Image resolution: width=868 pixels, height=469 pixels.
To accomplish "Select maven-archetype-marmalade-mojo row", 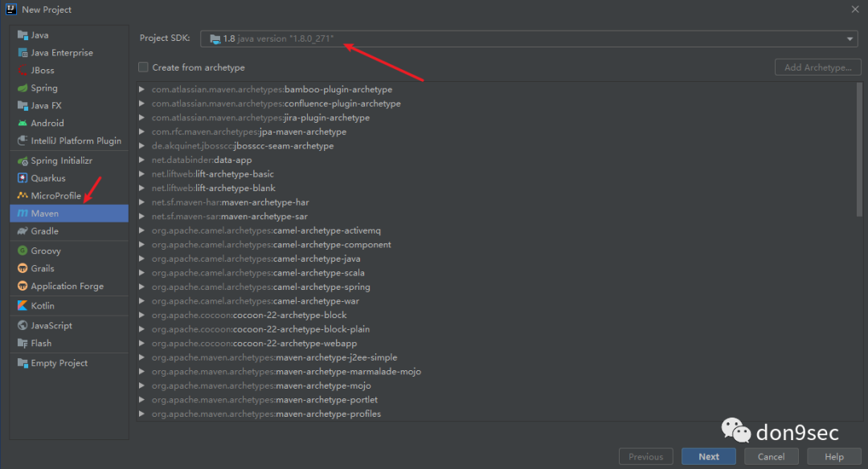I will 496,371.
